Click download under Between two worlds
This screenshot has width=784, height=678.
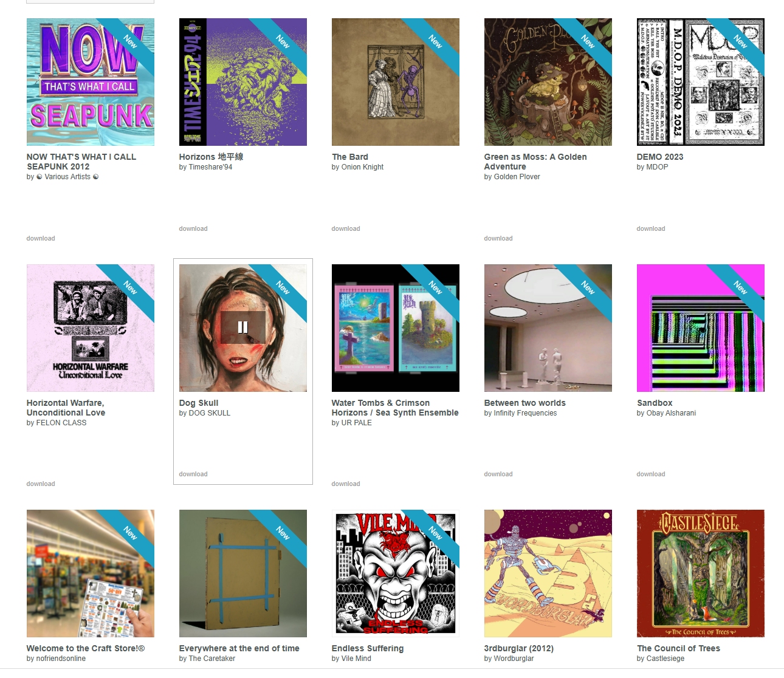coord(498,474)
